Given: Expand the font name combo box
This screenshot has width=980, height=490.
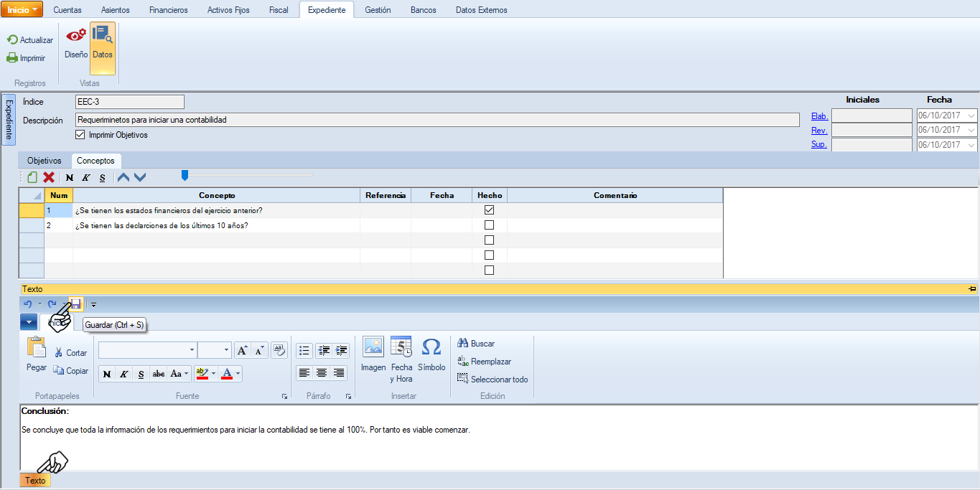Looking at the screenshot, I should [192, 350].
